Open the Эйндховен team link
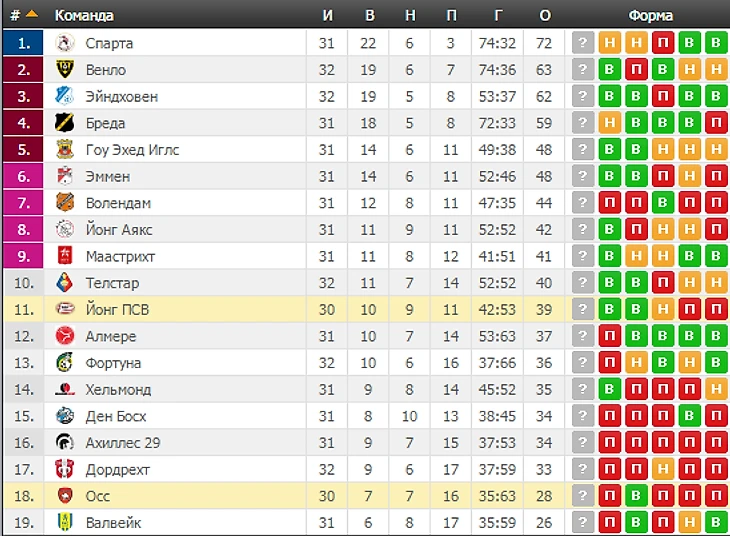The image size is (730, 536). [x=122, y=96]
